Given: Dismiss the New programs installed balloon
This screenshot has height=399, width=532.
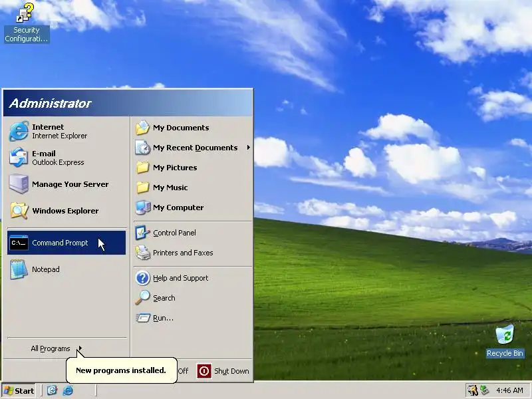Looking at the screenshot, I should click(121, 370).
